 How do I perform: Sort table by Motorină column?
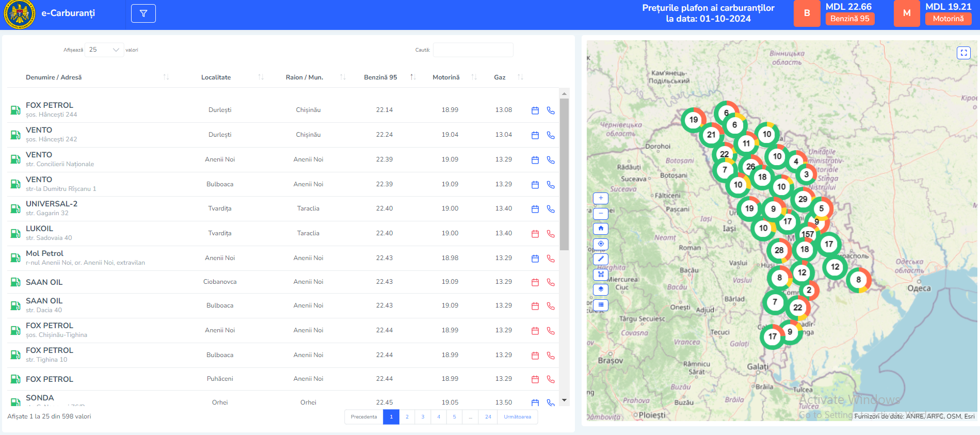[x=474, y=77]
